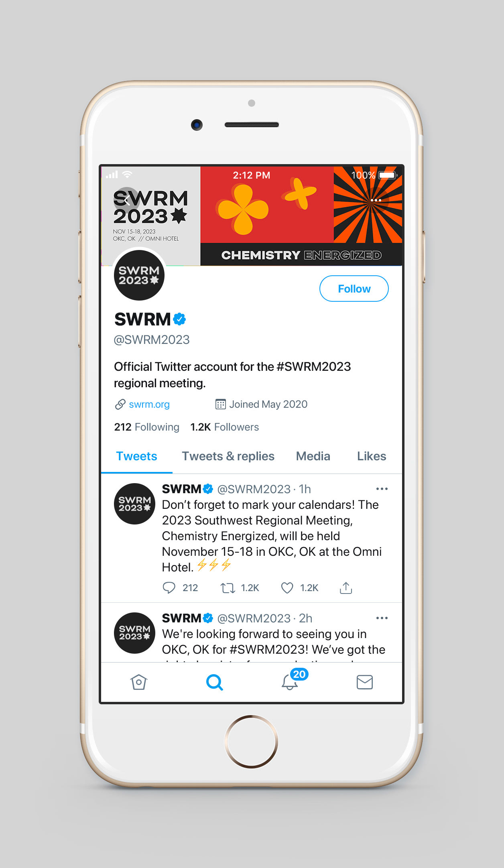
Task: Open options menu for 2h tweet
Action: (382, 618)
